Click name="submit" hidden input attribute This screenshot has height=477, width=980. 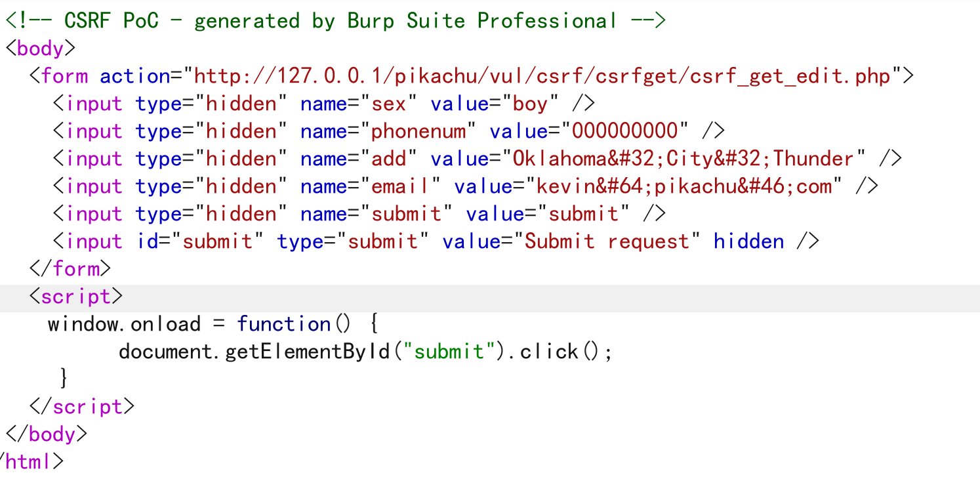[x=377, y=214]
